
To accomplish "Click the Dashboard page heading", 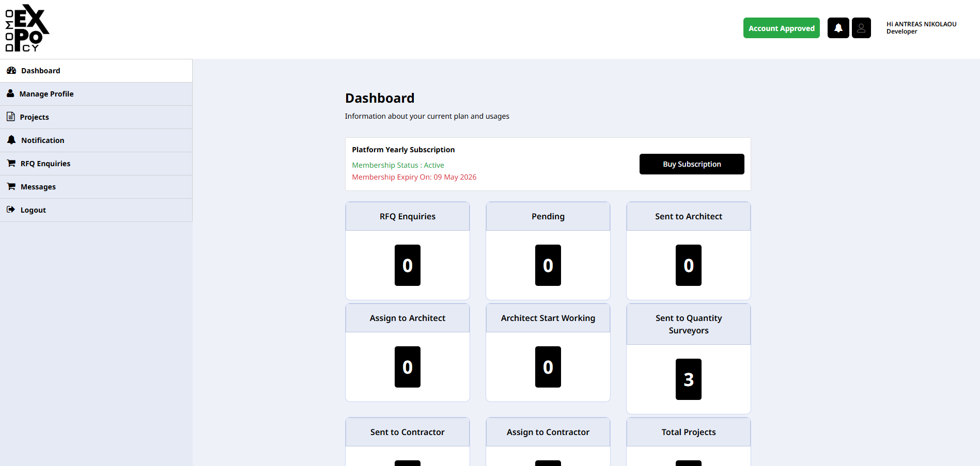I will point(380,98).
